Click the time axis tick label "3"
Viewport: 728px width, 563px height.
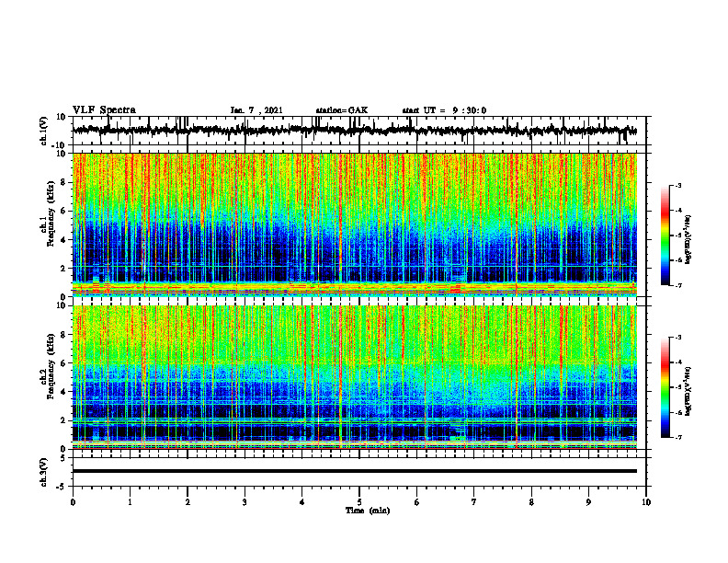245,501
